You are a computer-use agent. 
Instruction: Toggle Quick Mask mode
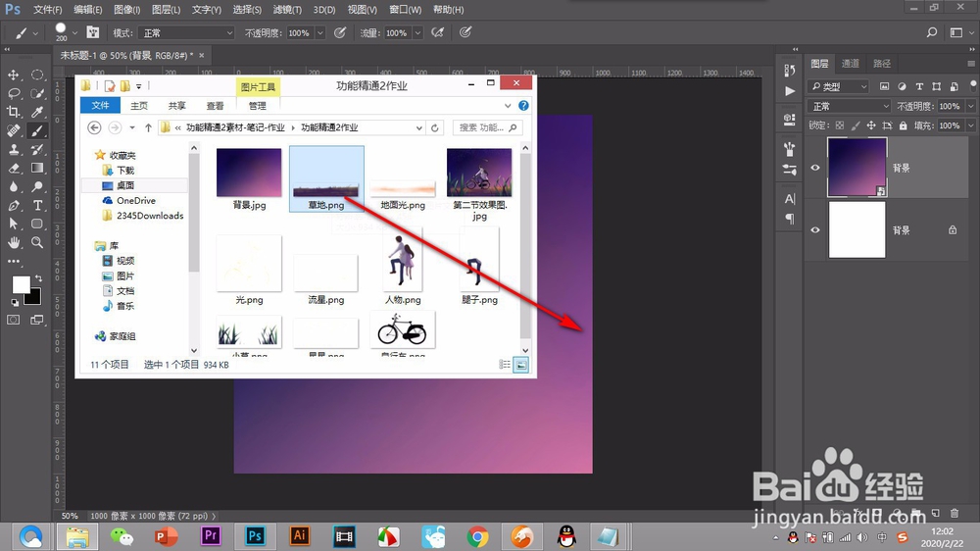13,321
